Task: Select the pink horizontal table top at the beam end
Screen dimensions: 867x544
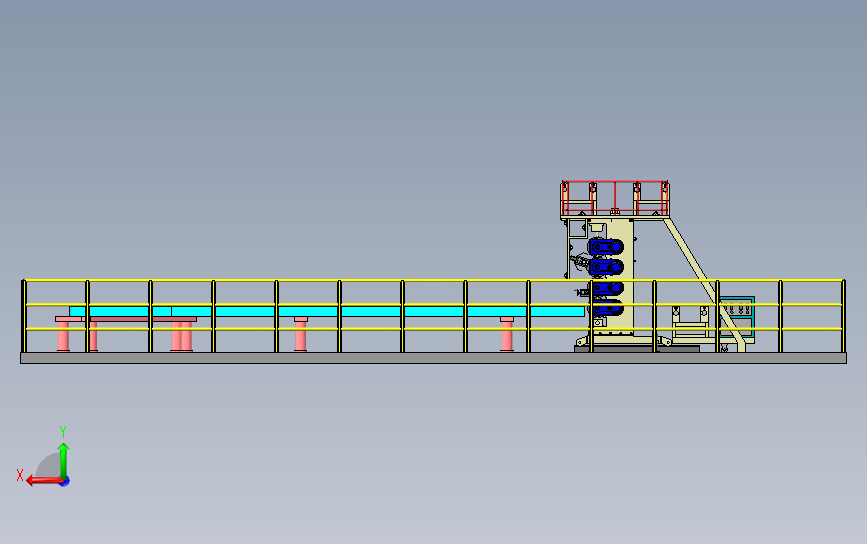Action: pyautogui.click(x=126, y=319)
